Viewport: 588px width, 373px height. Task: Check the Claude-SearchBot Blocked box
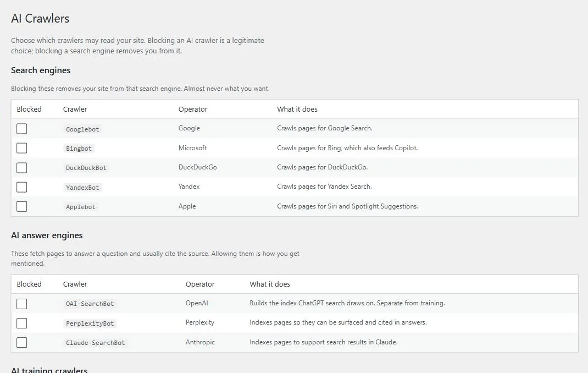(x=22, y=343)
